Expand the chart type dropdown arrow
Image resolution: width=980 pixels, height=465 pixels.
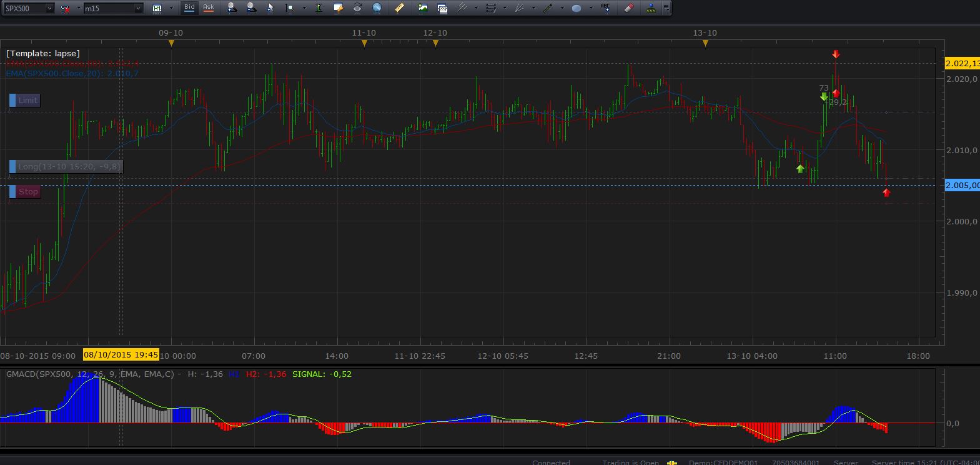point(171,8)
